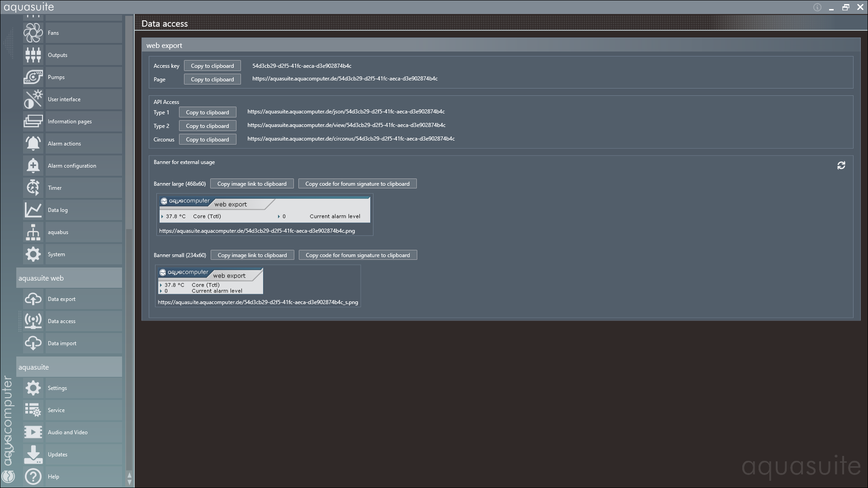Image resolution: width=868 pixels, height=488 pixels.
Task: Copy large banner forum signature code
Action: (358, 184)
